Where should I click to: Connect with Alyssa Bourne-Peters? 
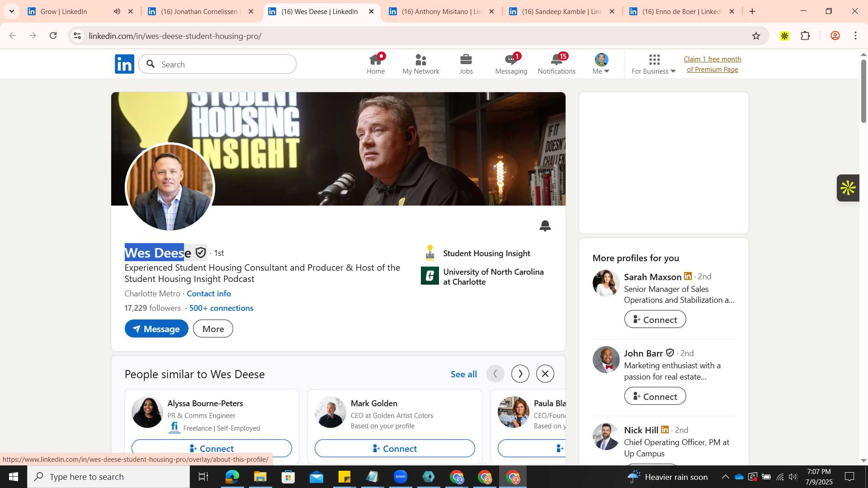pos(212,448)
